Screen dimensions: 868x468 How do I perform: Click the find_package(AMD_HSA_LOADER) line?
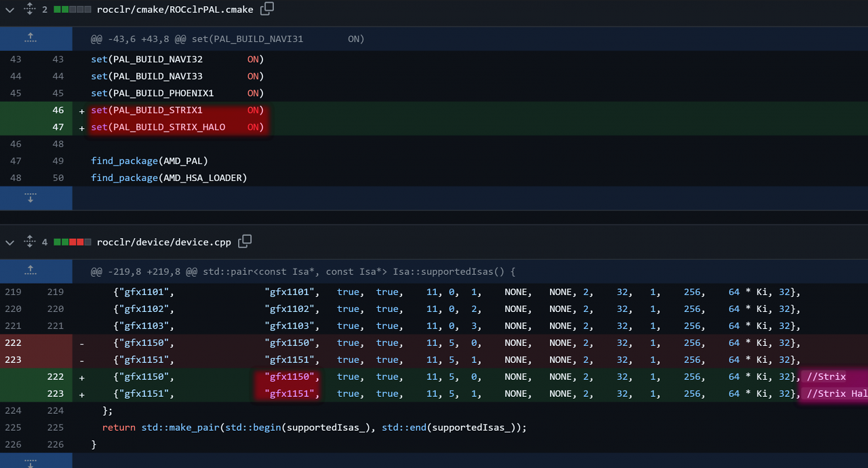coord(169,178)
